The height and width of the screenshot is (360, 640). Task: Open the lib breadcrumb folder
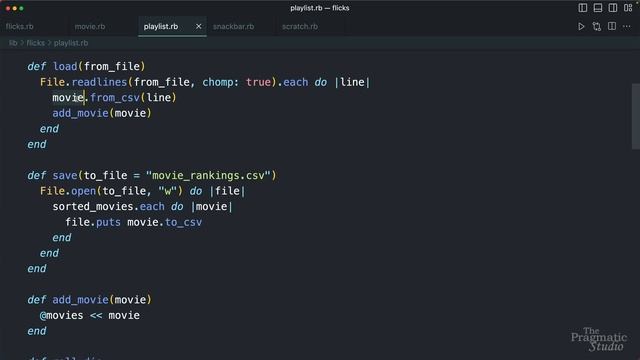(13, 43)
